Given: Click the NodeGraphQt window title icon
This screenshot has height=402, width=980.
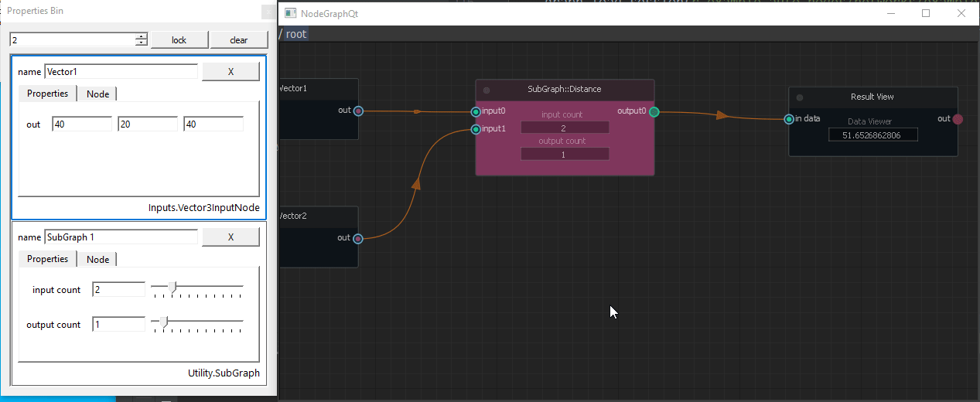Looking at the screenshot, I should coord(290,13).
